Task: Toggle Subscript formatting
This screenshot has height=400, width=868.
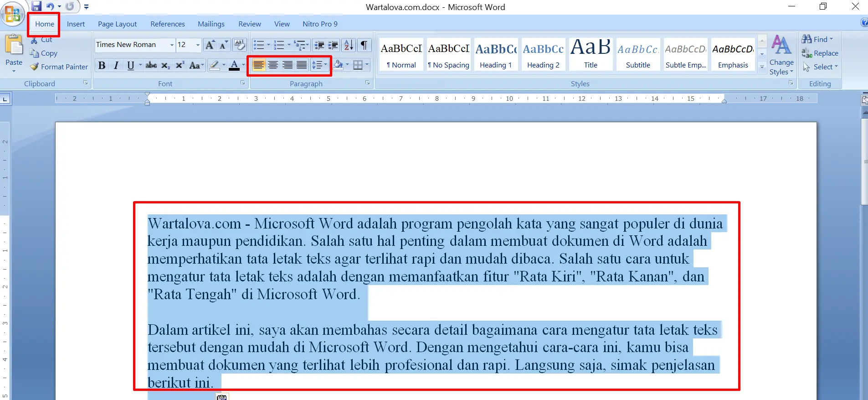Action: [165, 65]
